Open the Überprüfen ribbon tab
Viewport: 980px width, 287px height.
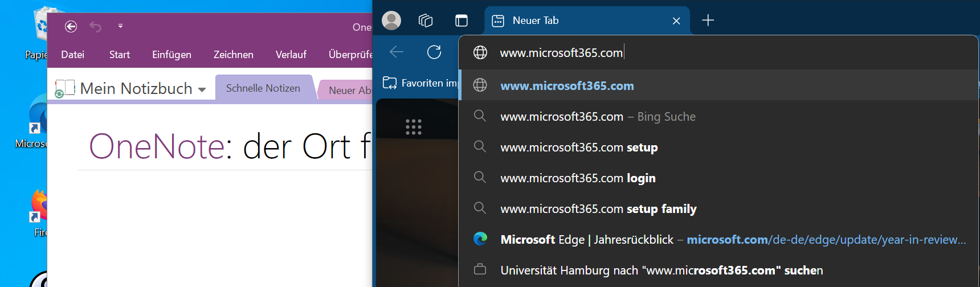350,55
